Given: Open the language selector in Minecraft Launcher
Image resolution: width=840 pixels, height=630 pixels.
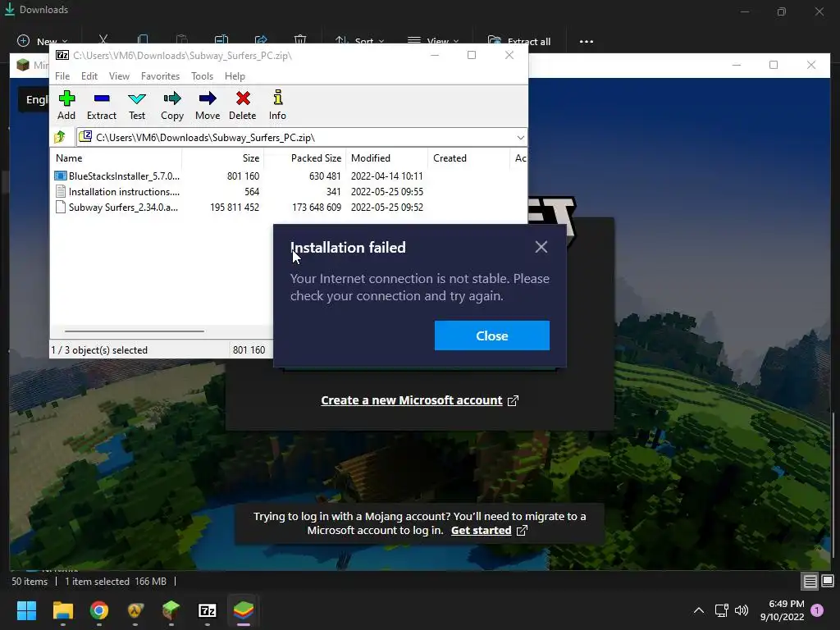Looking at the screenshot, I should point(34,99).
